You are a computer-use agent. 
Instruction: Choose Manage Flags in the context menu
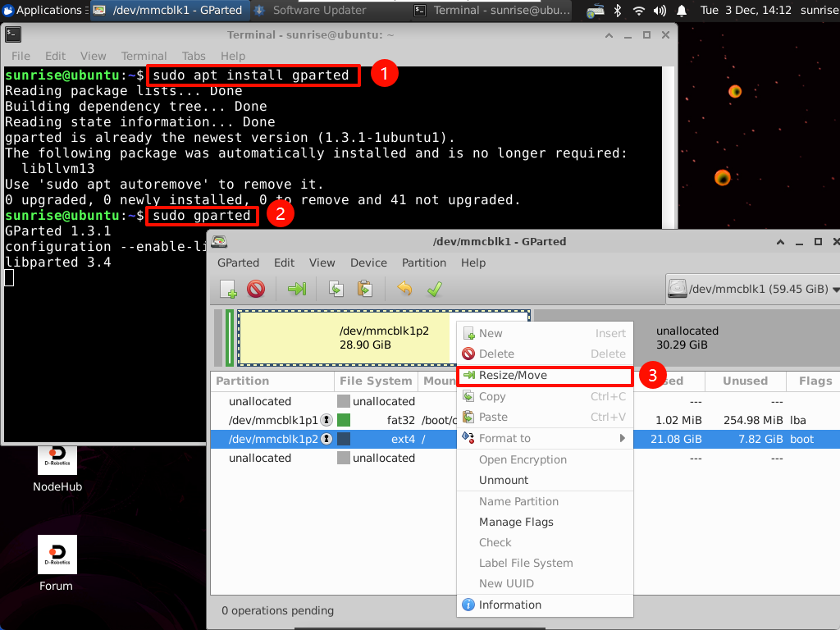click(x=545, y=522)
